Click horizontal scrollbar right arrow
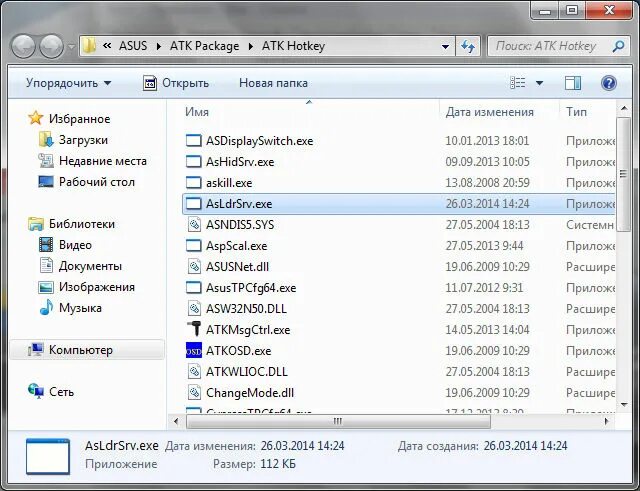Image resolution: width=640 pixels, height=491 pixels. [x=607, y=421]
